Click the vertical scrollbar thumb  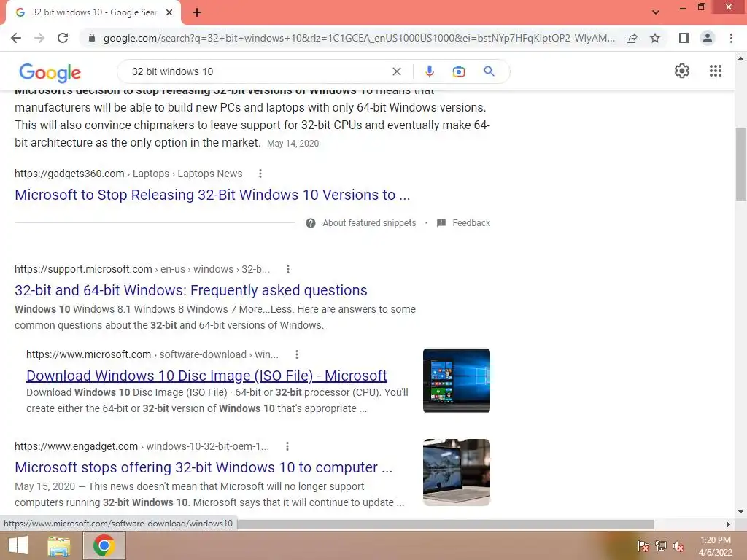(740, 164)
